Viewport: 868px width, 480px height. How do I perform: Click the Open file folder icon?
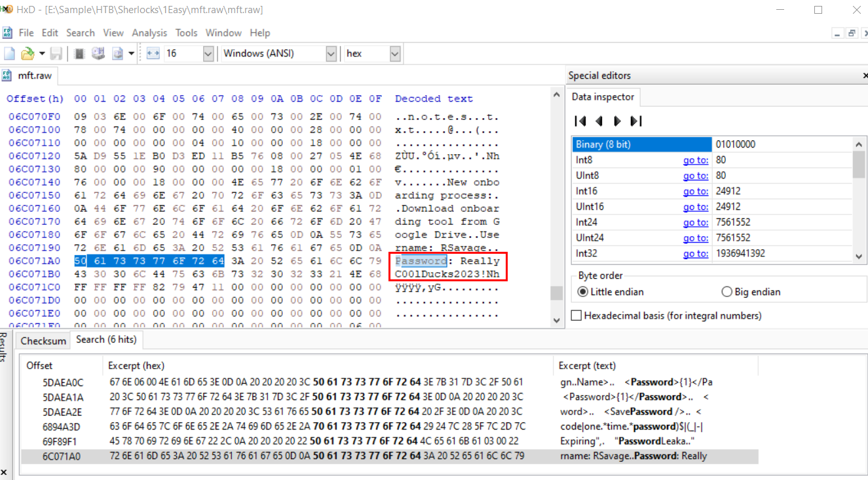click(28, 54)
